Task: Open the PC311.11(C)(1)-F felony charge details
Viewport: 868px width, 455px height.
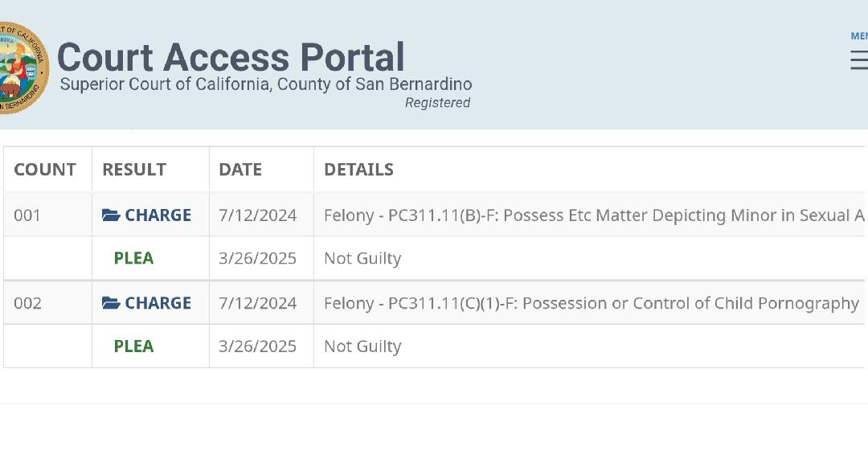Action: [591, 303]
